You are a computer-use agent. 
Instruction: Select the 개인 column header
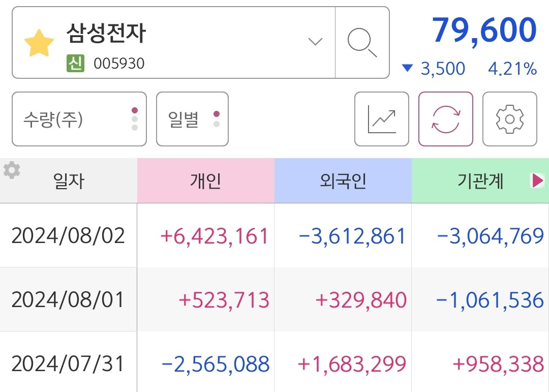205,181
